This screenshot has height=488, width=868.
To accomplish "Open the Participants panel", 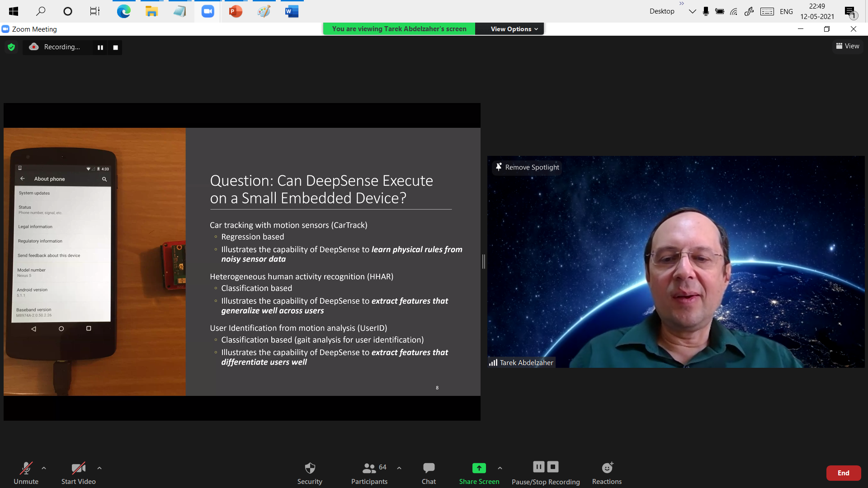I will (x=369, y=473).
